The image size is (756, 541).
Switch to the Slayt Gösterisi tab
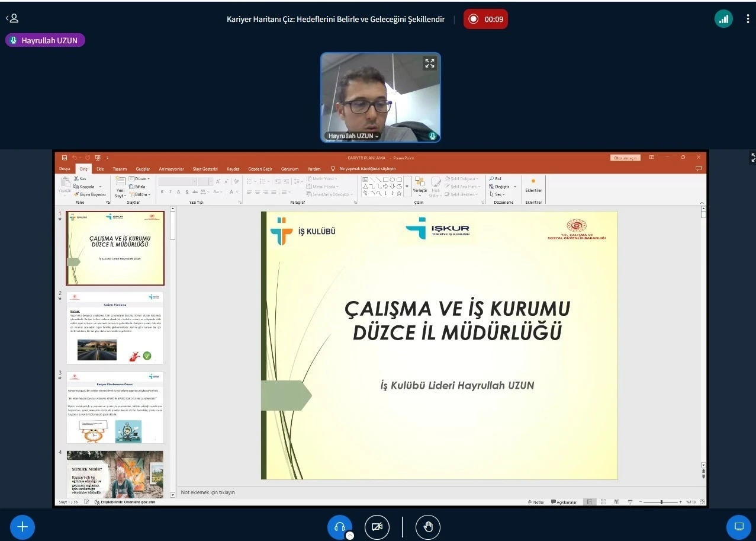(205, 169)
